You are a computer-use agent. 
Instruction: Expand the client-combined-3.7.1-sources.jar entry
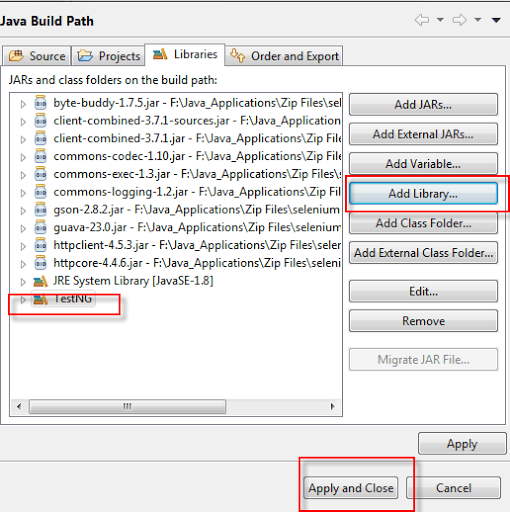coord(23,121)
